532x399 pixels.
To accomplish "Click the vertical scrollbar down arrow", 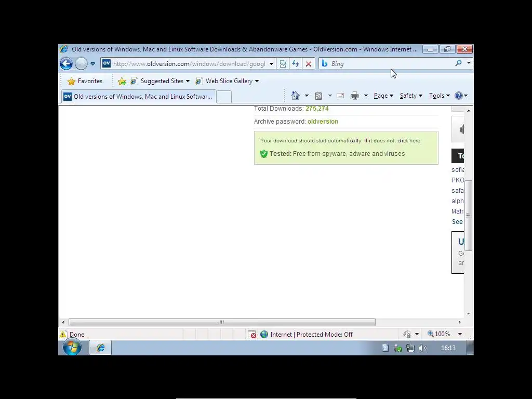I will [x=469, y=313].
